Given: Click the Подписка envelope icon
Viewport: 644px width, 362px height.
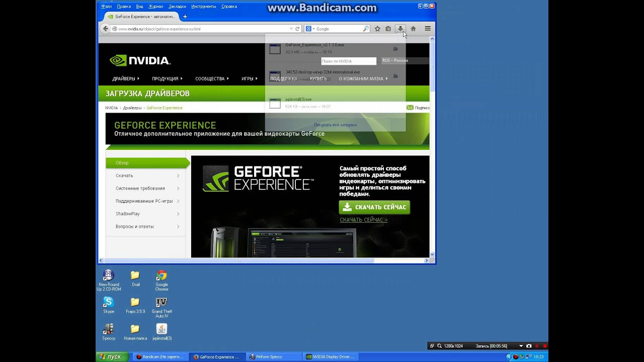Looking at the screenshot, I should [x=410, y=108].
